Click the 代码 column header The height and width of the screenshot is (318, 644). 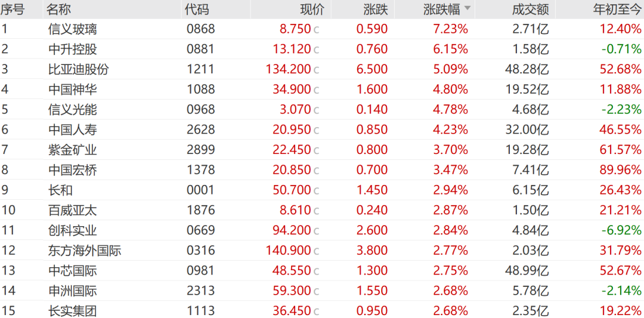[x=197, y=9]
